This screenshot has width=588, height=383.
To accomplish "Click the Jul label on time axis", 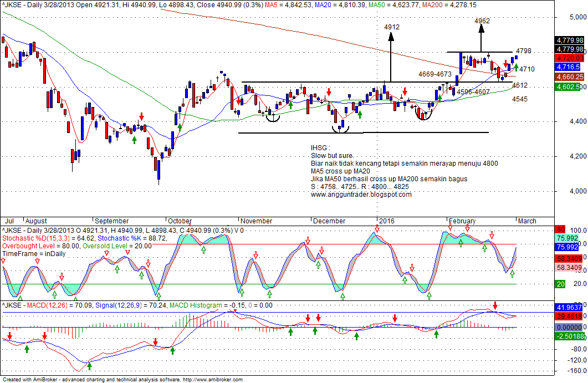I will pos(9,221).
